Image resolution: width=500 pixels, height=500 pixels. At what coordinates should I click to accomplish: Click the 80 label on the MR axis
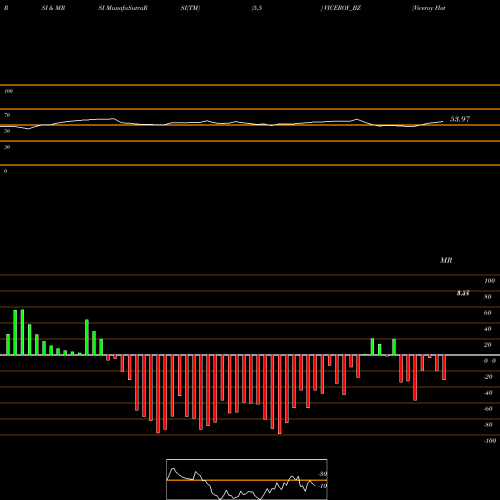488,297
